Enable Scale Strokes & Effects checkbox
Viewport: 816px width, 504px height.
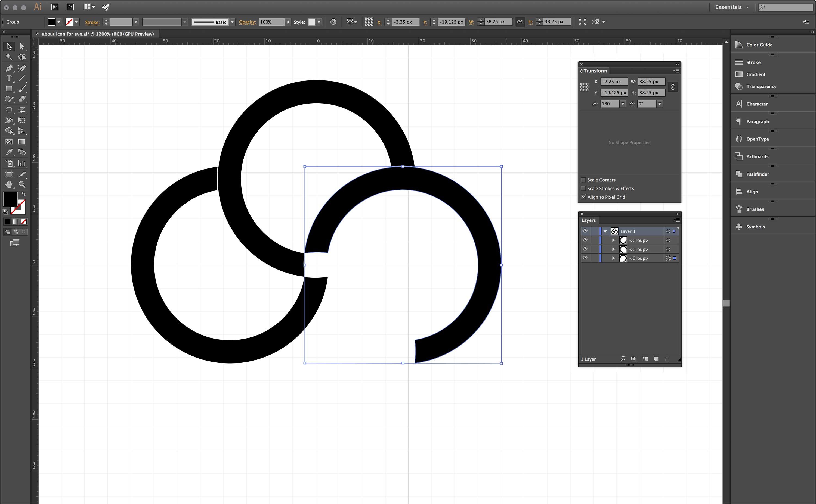coord(583,189)
